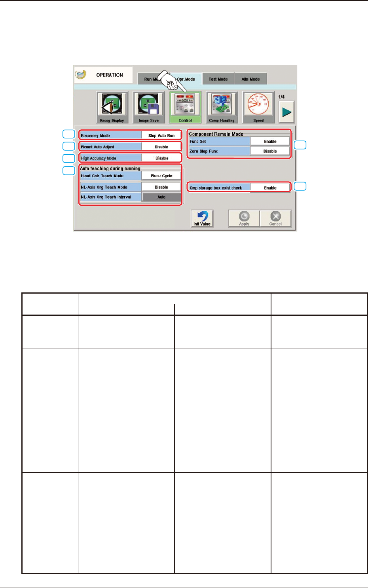Click the OPERATION header icon
368x588 pixels.
coord(81,75)
